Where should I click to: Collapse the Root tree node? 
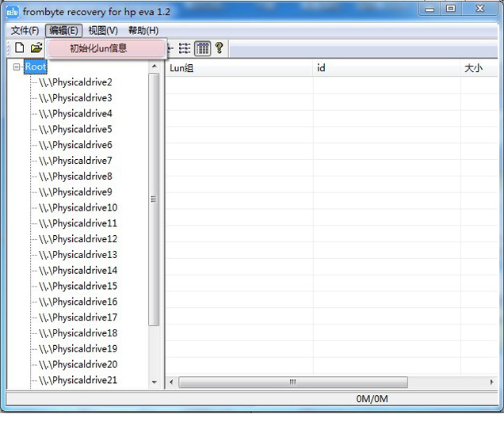coord(17,66)
